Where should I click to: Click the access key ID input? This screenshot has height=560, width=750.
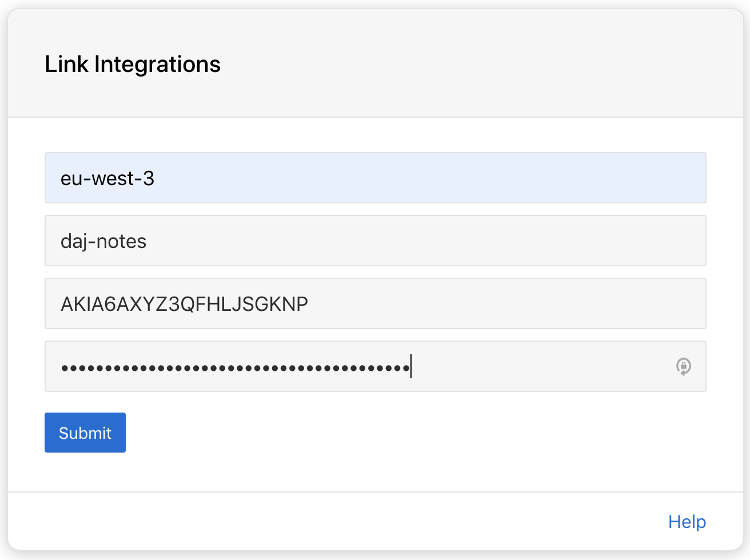click(x=375, y=303)
